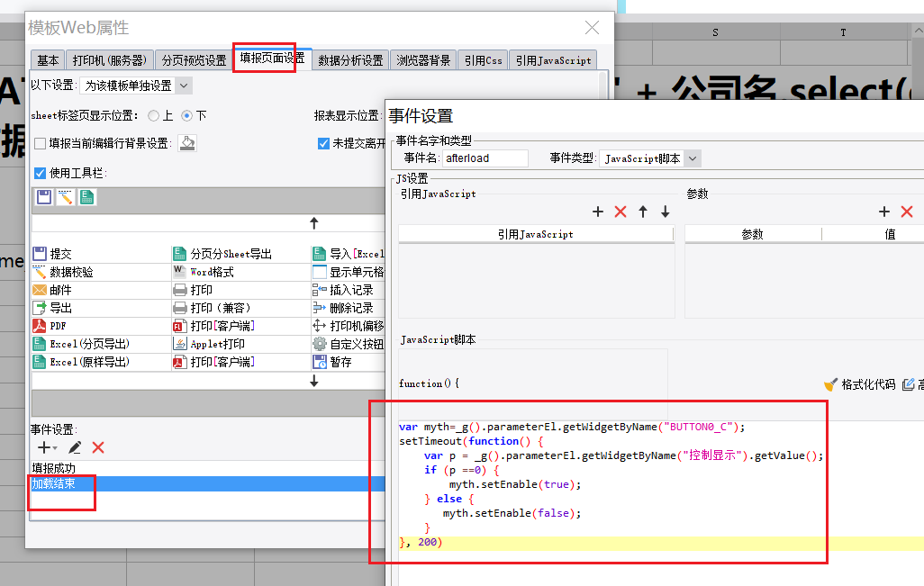This screenshot has height=586, width=924.
Task: Click the edit pencil icon under 事件设置
Action: (x=75, y=447)
